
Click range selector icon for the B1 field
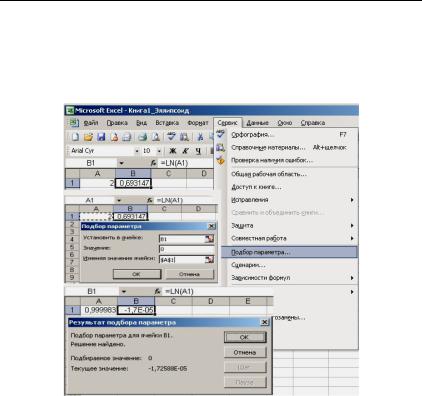209,239
